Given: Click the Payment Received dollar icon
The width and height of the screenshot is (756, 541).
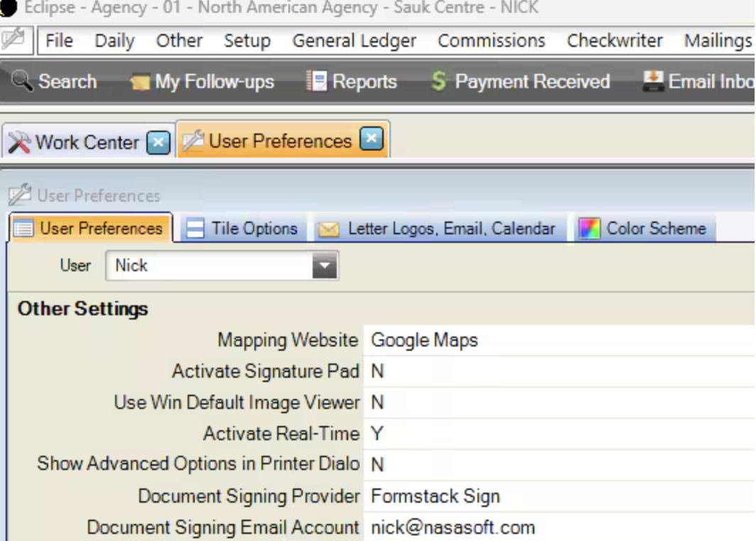Looking at the screenshot, I should pos(438,82).
